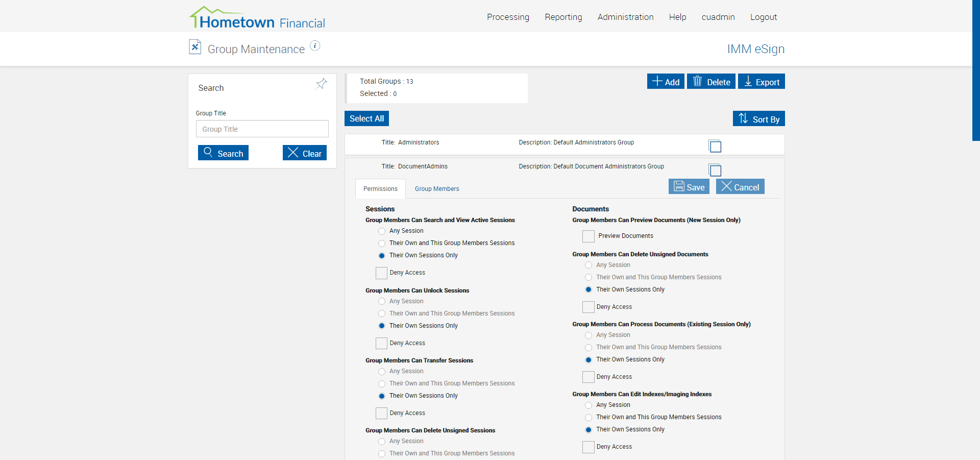This screenshot has height=460, width=980.
Task: Expand the Reporting menu
Action: click(x=563, y=17)
